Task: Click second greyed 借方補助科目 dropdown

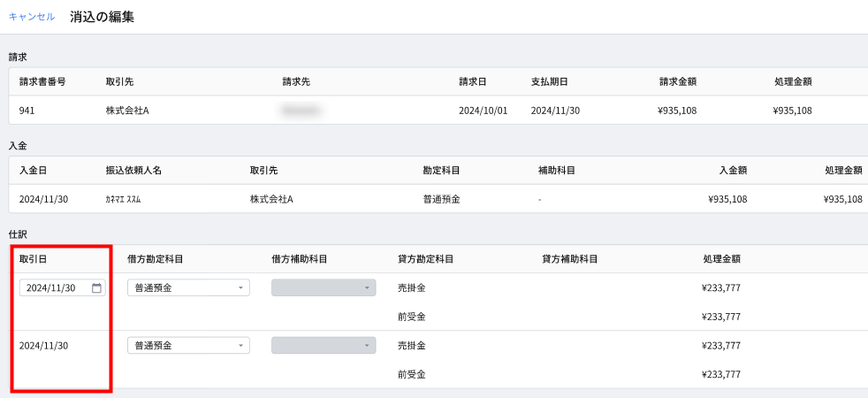Action: [x=324, y=346]
